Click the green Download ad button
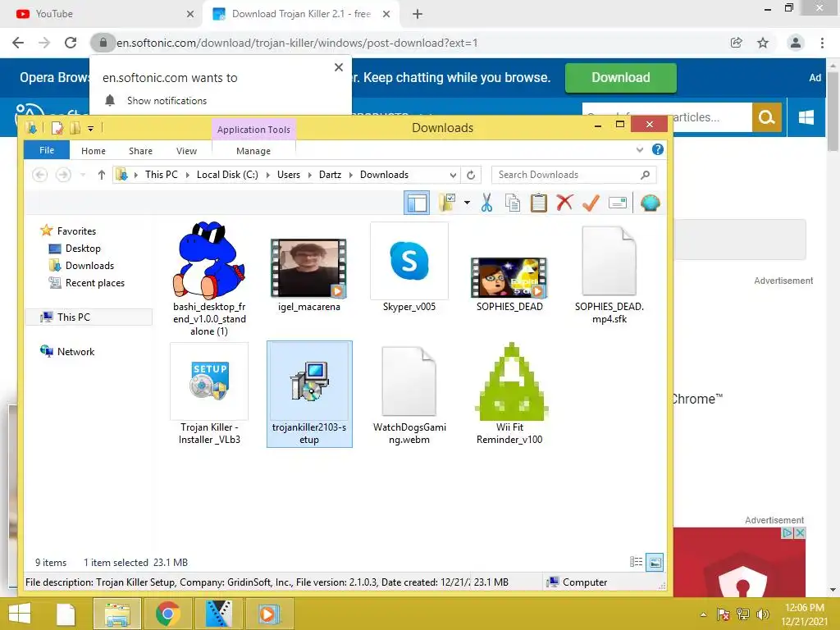 click(x=620, y=78)
